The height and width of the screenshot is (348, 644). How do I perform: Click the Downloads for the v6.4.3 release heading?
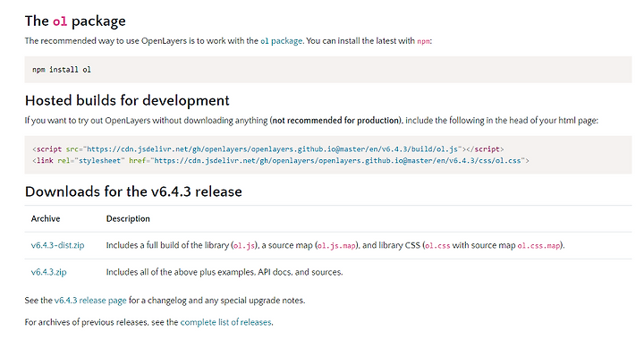[133, 191]
